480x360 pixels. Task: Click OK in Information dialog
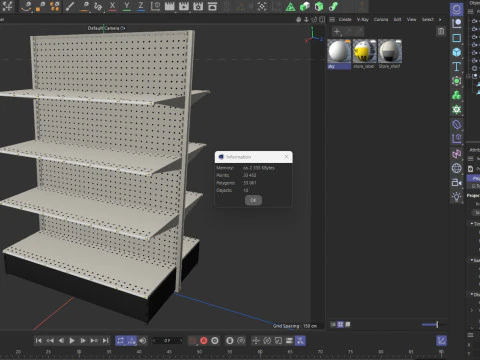coord(253,200)
